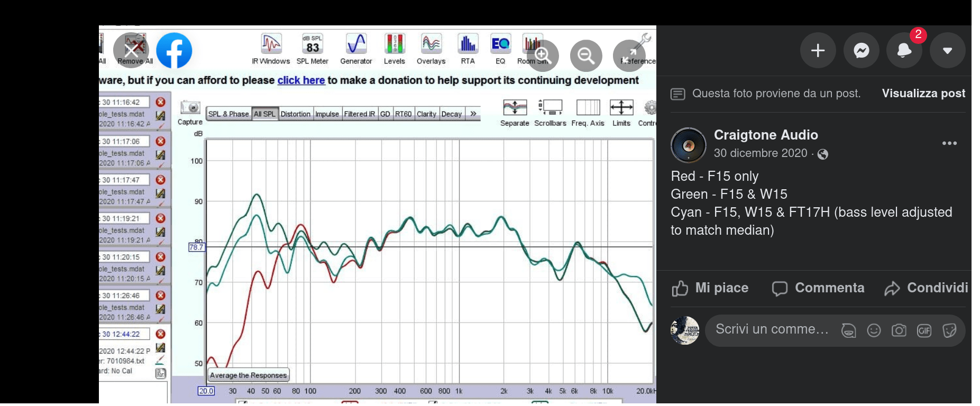This screenshot has width=980, height=406.
Task: Remove the 11:16:42 measurement
Action: [161, 102]
